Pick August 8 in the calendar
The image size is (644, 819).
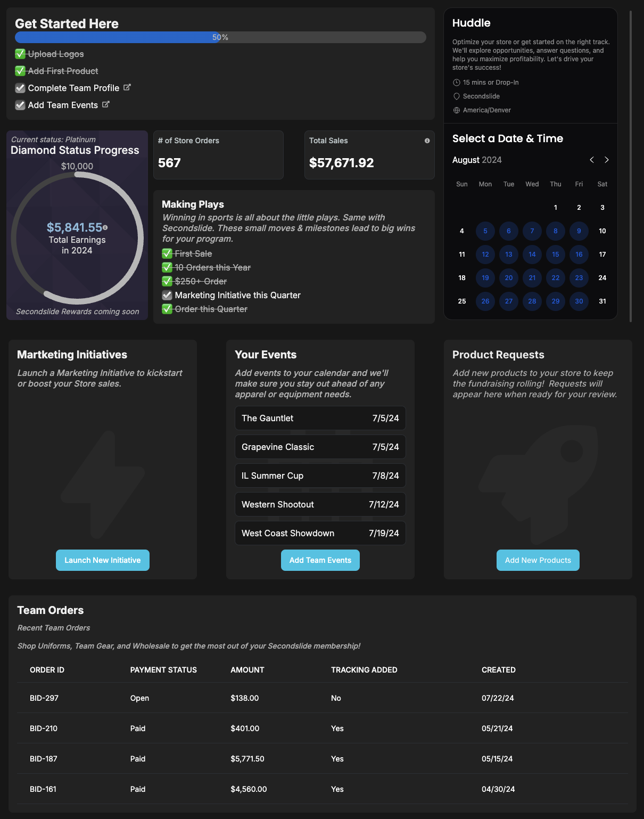(556, 231)
